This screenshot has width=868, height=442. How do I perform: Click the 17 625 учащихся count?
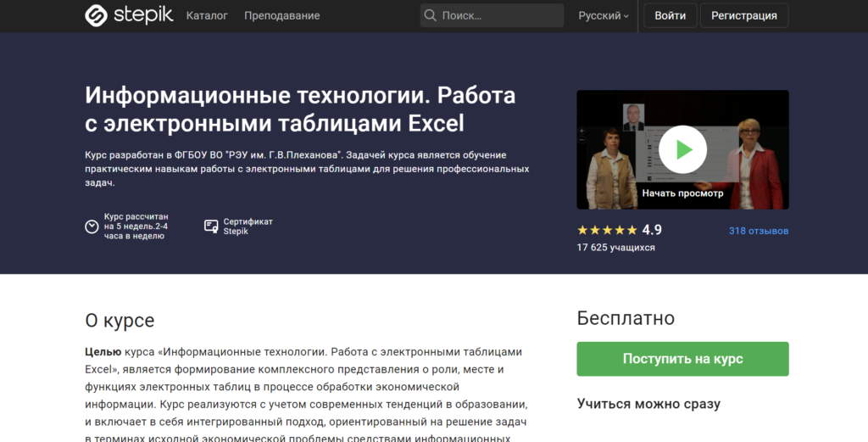pos(615,248)
